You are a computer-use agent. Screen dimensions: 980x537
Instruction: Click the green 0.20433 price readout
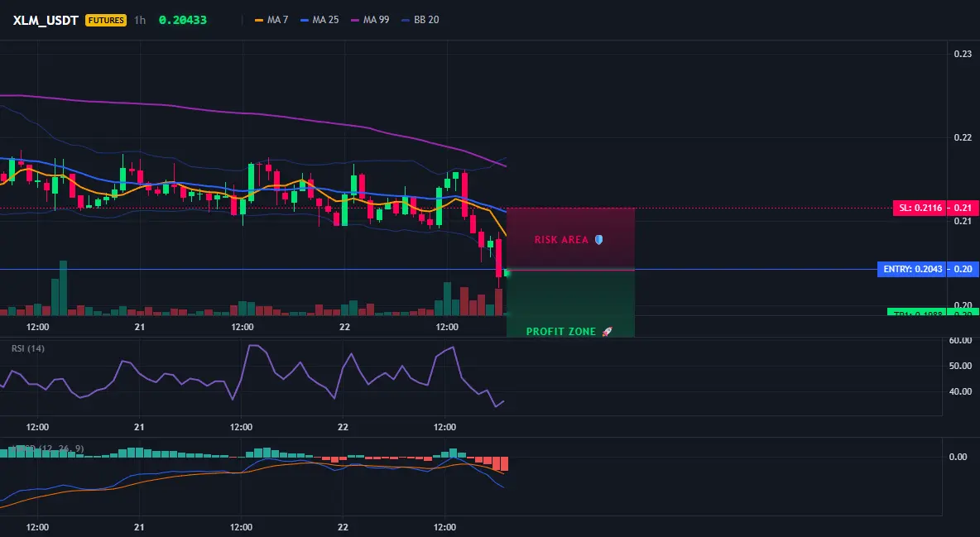pos(182,20)
